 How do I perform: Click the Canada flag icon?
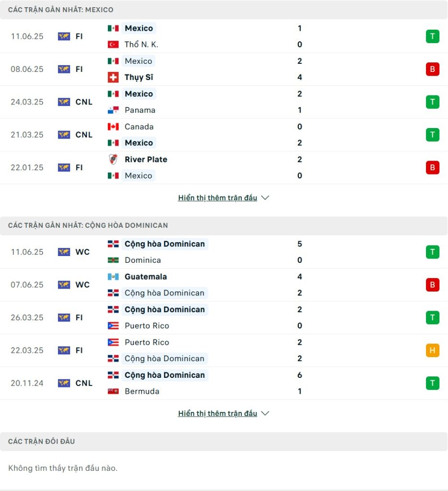(x=113, y=127)
